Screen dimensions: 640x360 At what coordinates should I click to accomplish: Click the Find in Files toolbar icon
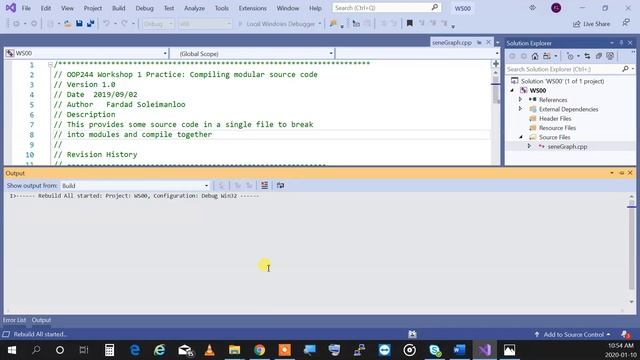(x=333, y=24)
